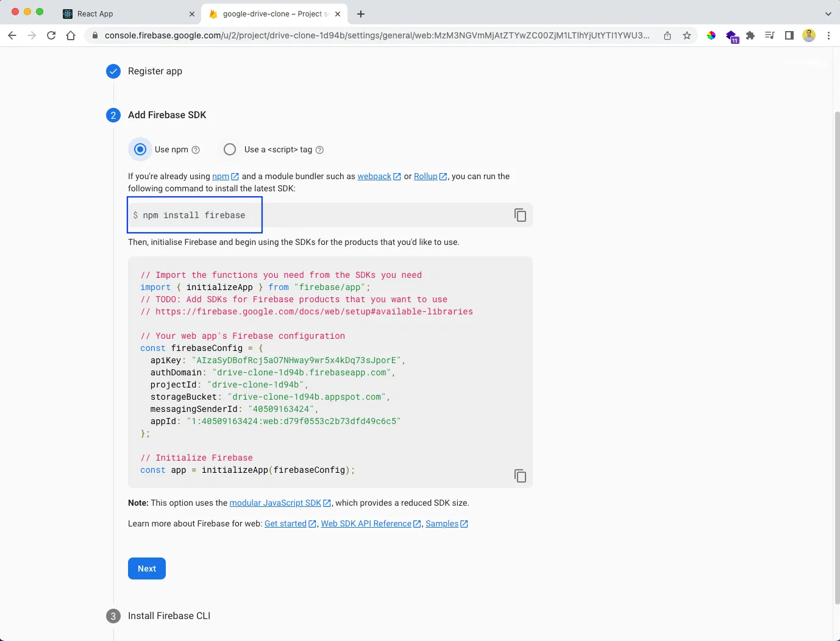Screen dimensions: 840x641
Task: Go to the browser home page
Action: [71, 35]
